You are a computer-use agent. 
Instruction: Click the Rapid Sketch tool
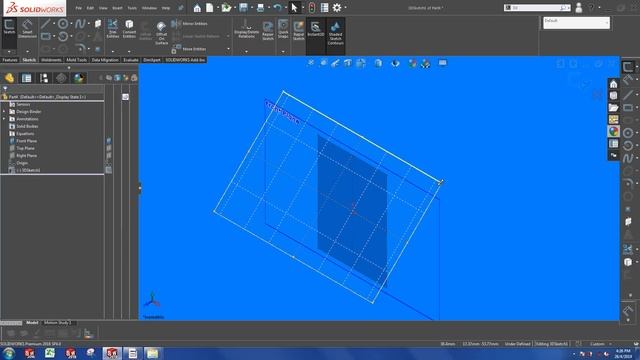pos(299,30)
